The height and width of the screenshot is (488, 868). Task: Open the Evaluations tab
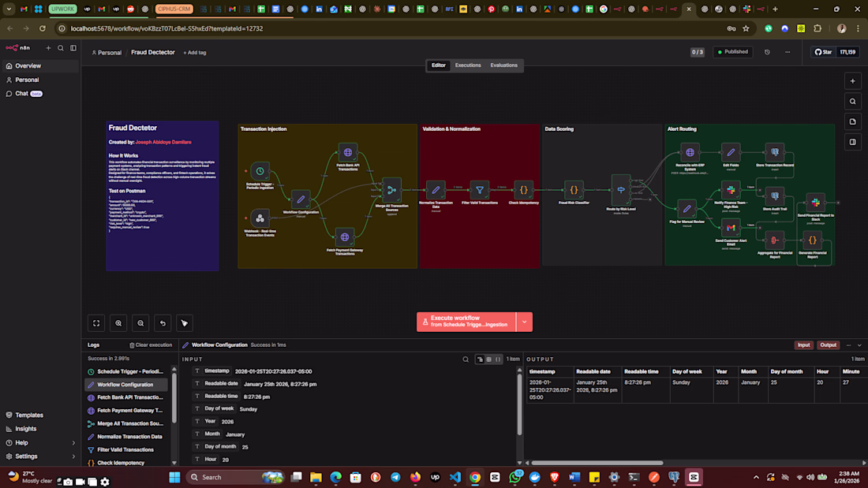503,65
